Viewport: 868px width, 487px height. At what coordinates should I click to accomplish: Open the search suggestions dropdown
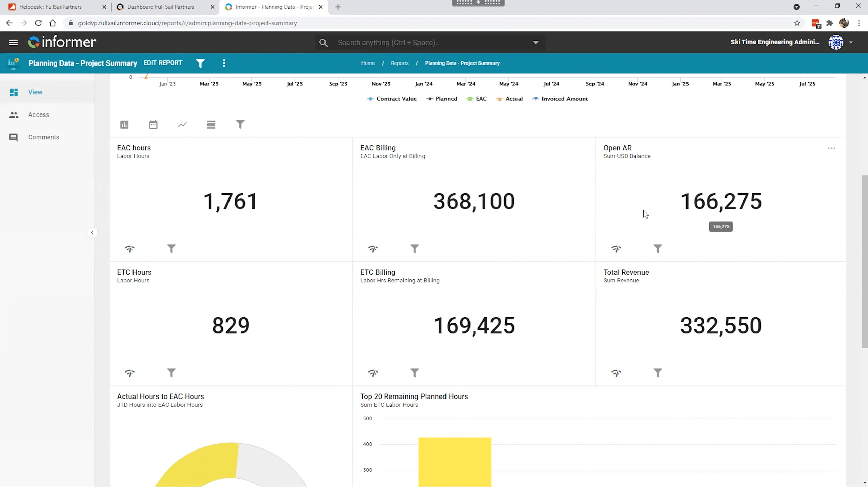[x=536, y=42]
